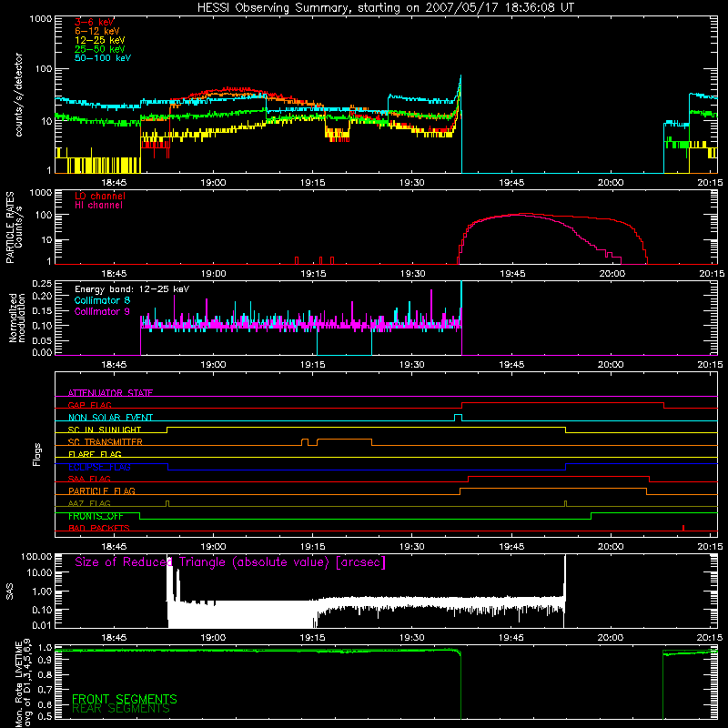
Task: Click the REAR SEGMENTS legend label
Action: click(x=121, y=709)
